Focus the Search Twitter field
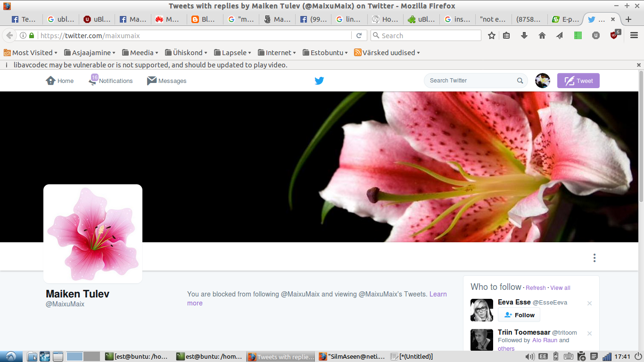This screenshot has height=362, width=644. (475, 81)
